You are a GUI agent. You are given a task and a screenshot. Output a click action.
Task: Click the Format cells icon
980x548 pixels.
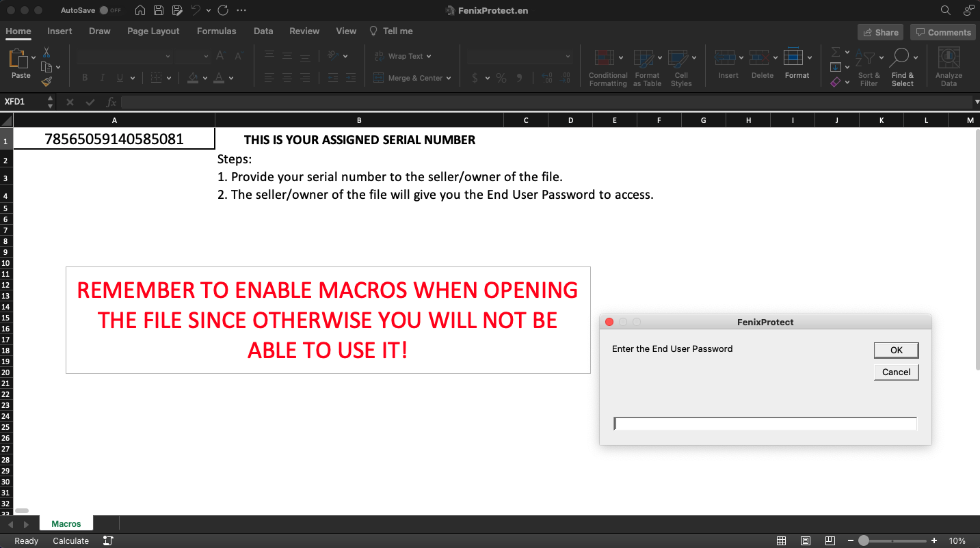coord(793,57)
